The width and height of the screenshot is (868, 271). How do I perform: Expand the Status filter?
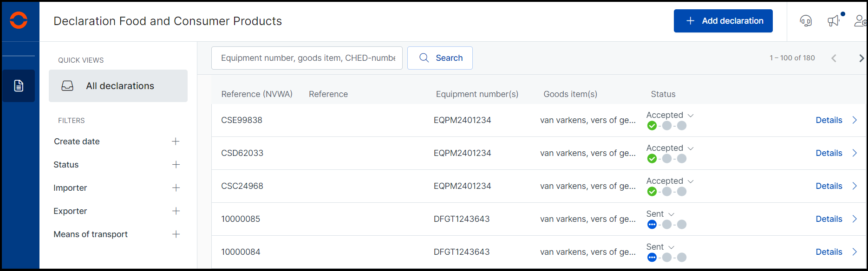pos(176,165)
